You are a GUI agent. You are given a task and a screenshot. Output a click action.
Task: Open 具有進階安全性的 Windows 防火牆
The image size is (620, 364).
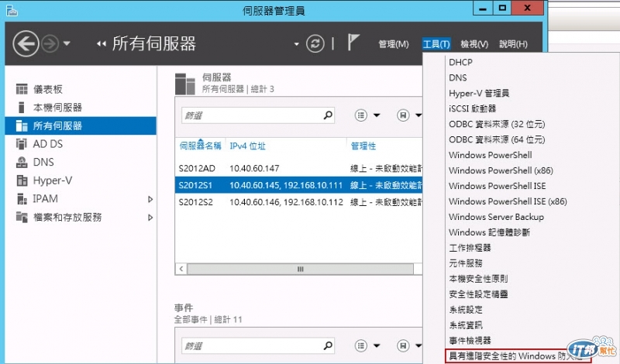(518, 356)
